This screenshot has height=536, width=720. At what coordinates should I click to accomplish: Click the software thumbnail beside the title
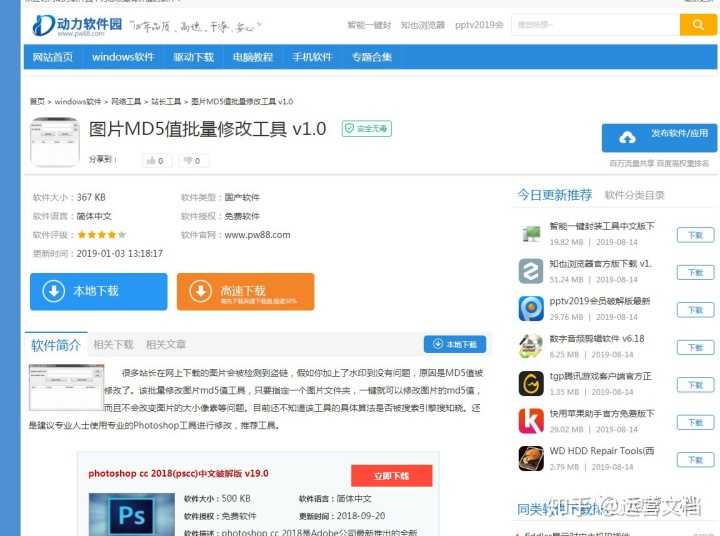[55, 141]
